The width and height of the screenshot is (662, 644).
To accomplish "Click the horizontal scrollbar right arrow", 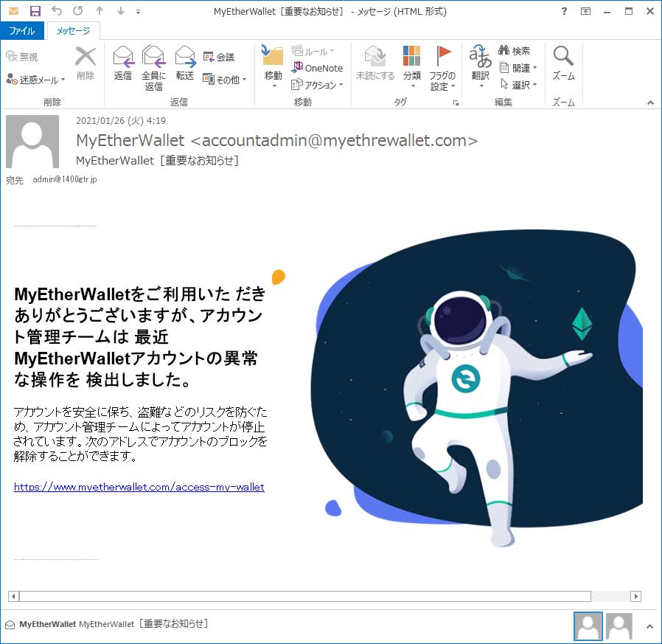I will [x=635, y=596].
